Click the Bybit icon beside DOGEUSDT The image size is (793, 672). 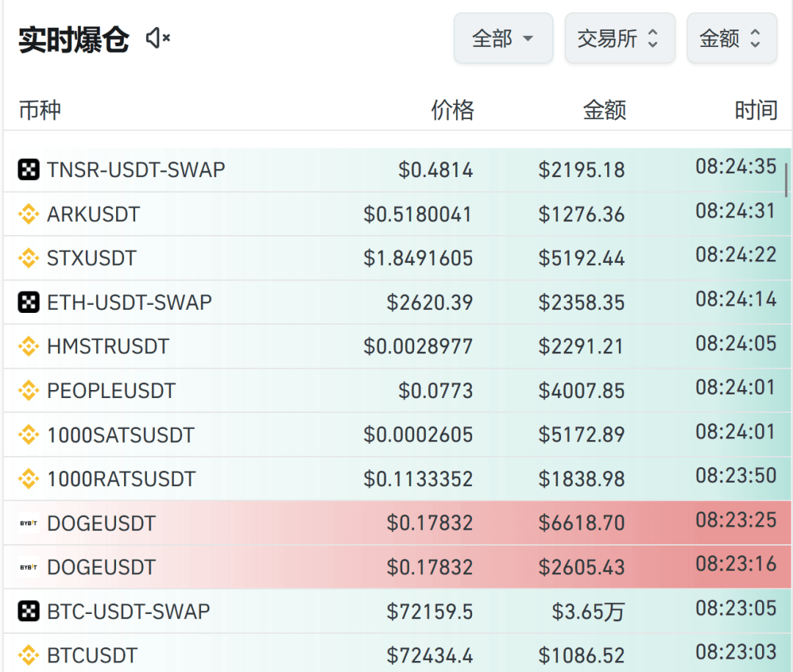tap(28, 523)
